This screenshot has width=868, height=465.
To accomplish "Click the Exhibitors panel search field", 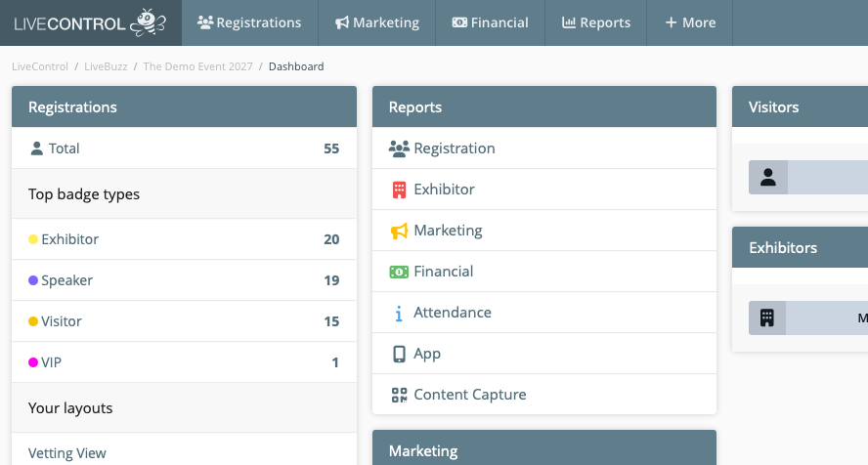I will 827,317.
